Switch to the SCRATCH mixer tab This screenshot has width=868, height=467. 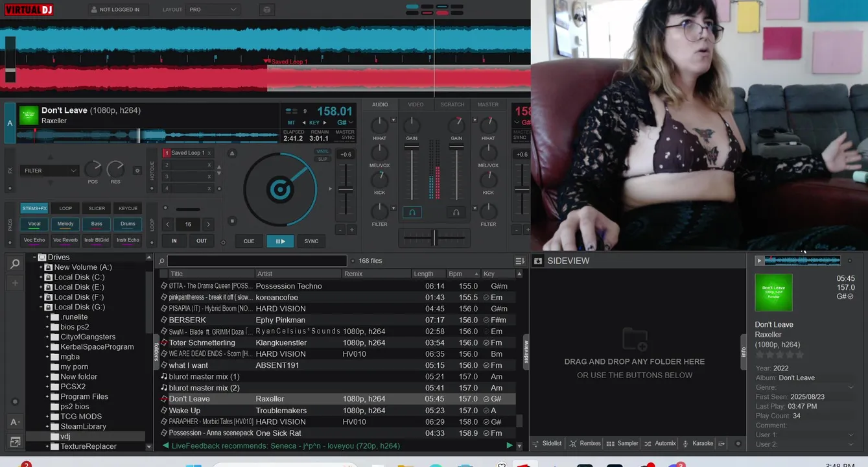[452, 104]
